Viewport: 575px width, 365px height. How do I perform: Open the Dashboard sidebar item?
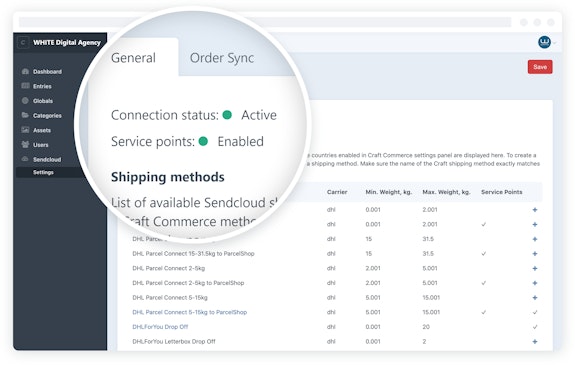(47, 72)
